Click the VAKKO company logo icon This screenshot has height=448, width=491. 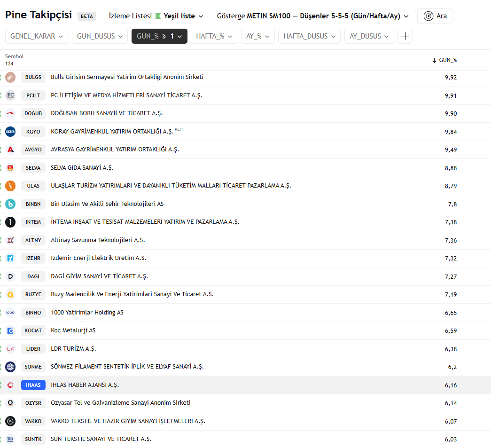click(10, 421)
